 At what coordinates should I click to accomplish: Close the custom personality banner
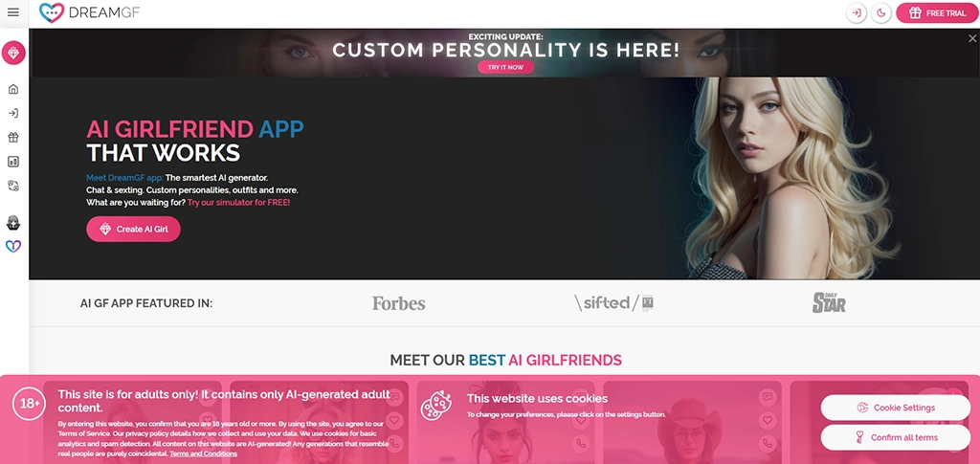pyautogui.click(x=972, y=38)
